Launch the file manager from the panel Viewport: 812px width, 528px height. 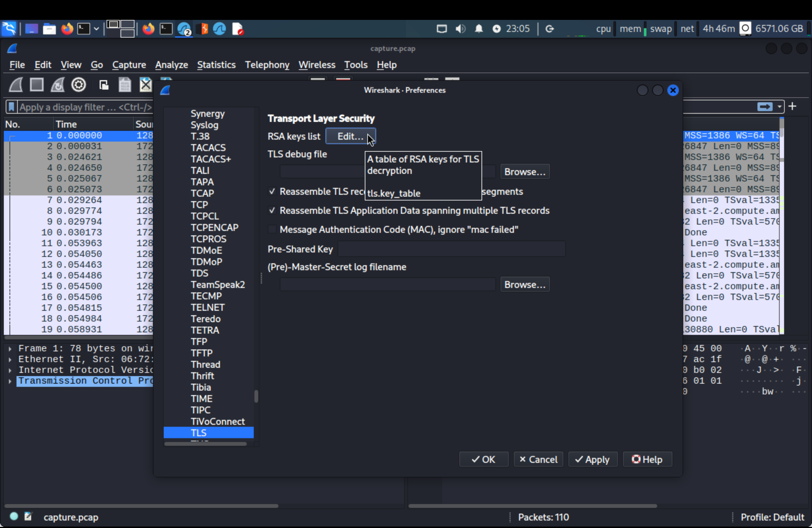point(49,29)
